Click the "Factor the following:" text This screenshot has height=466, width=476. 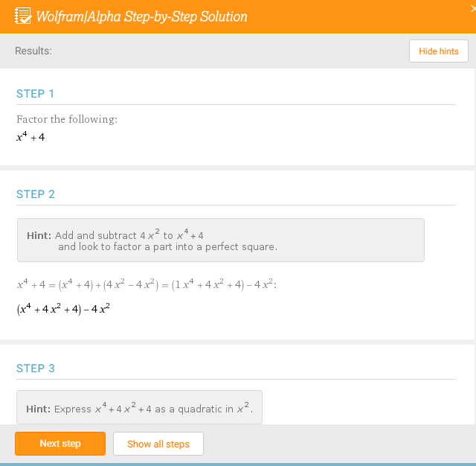click(x=67, y=119)
